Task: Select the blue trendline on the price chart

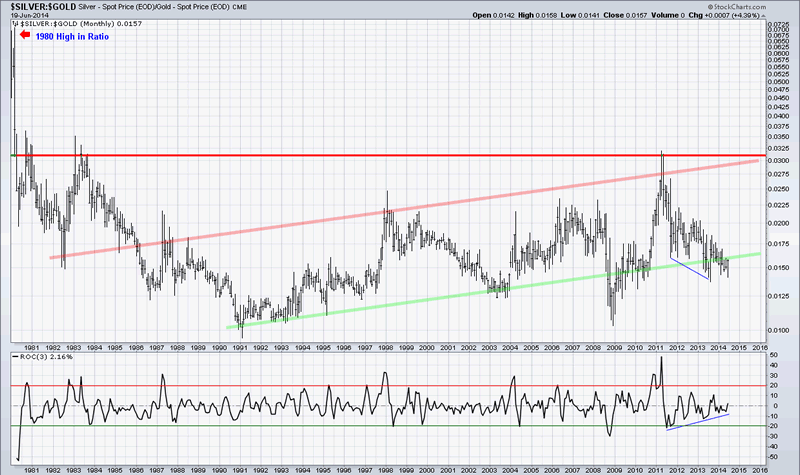Action: (690, 270)
